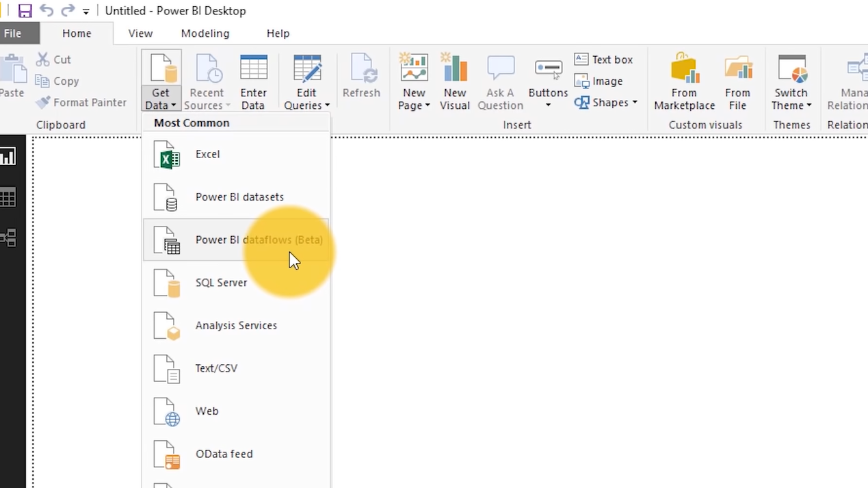
Task: Open the Model view in sidebar
Action: (8, 238)
